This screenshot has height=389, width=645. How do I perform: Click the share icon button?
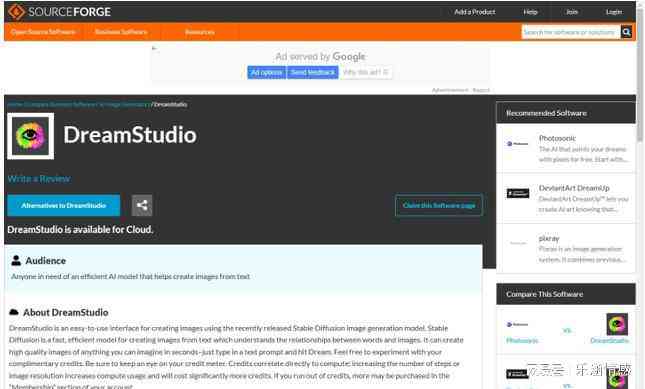tap(142, 205)
